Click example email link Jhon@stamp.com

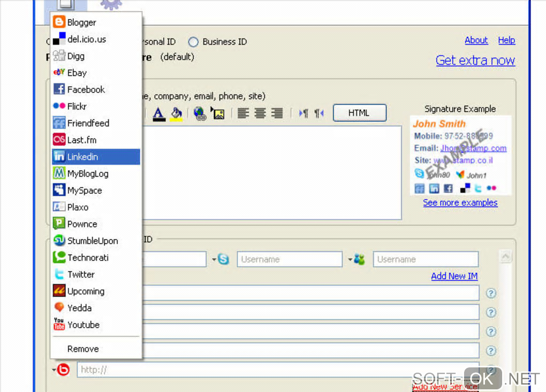coord(473,148)
